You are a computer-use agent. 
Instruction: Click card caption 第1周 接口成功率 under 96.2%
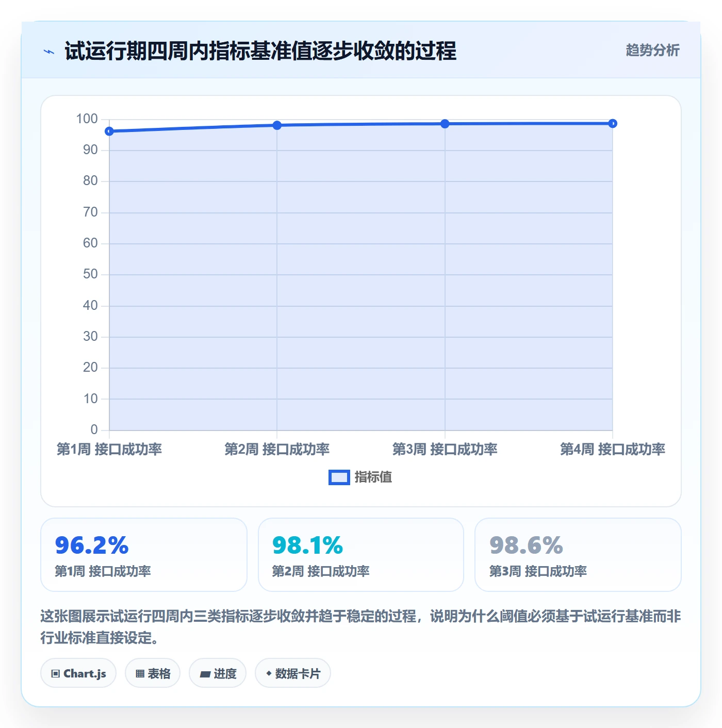[103, 571]
